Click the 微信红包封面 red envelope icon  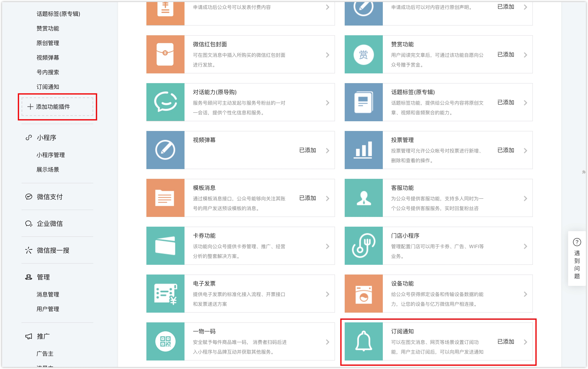165,54
